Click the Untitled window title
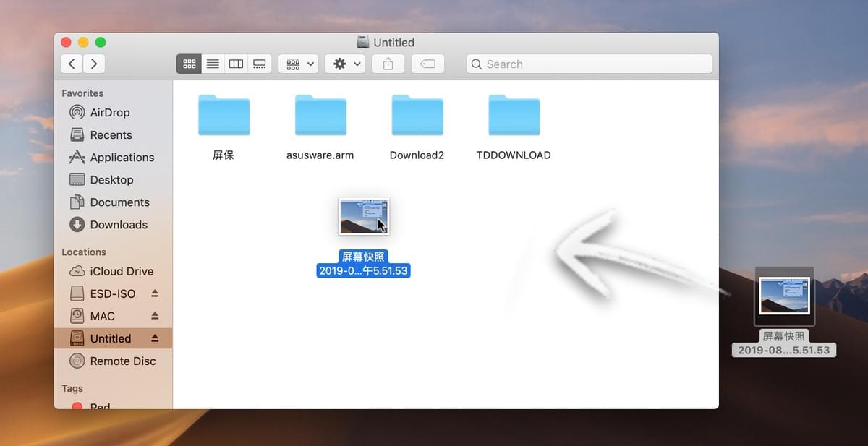The image size is (868, 446). 394,43
